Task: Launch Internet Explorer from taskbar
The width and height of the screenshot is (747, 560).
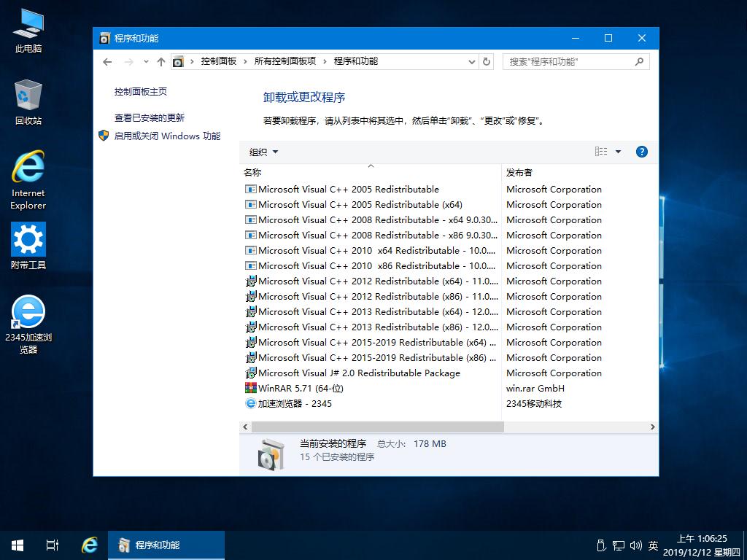Action: click(x=90, y=545)
